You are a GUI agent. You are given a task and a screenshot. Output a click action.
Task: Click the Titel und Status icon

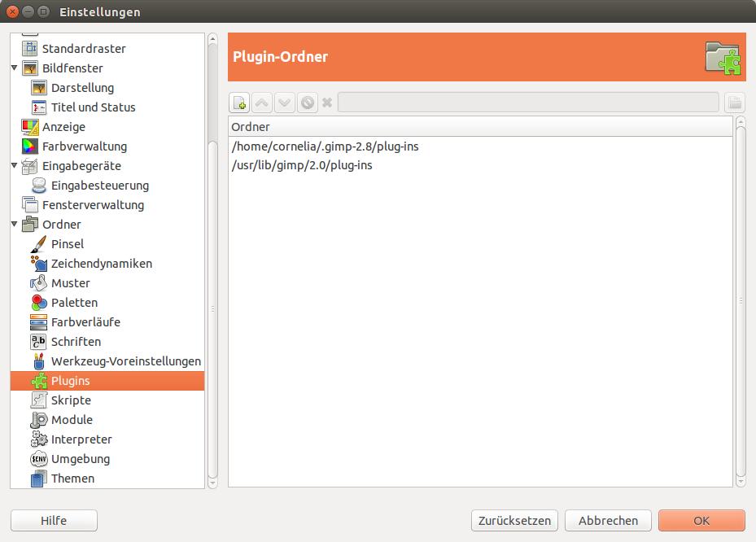point(39,107)
